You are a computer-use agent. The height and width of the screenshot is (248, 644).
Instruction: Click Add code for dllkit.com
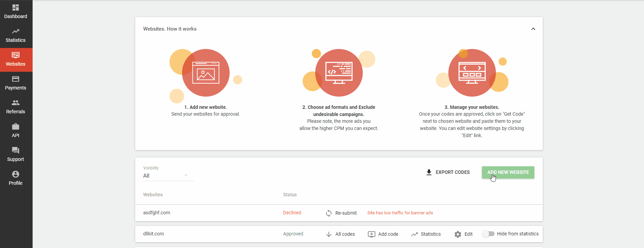pos(383,234)
